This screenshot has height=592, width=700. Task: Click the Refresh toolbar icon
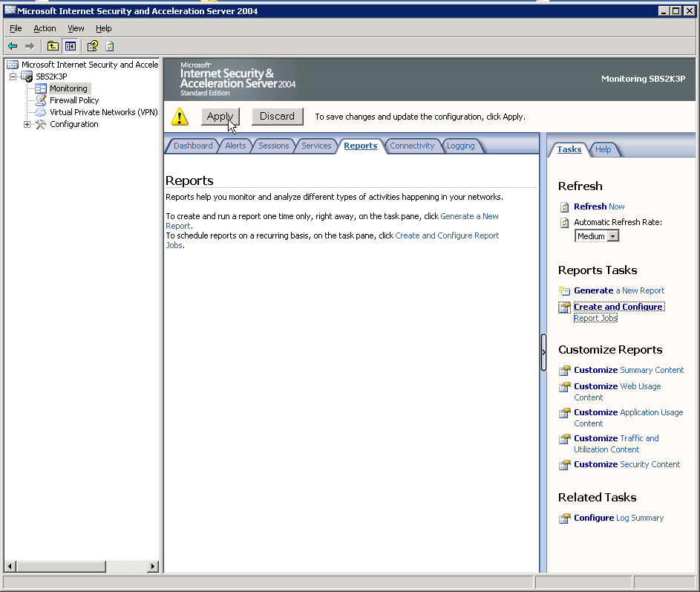pyautogui.click(x=110, y=46)
